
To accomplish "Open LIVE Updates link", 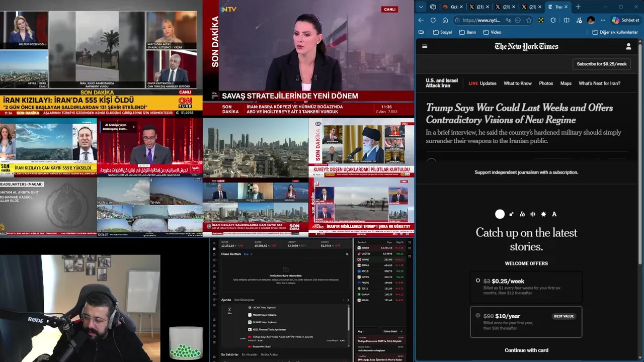I will point(482,83).
